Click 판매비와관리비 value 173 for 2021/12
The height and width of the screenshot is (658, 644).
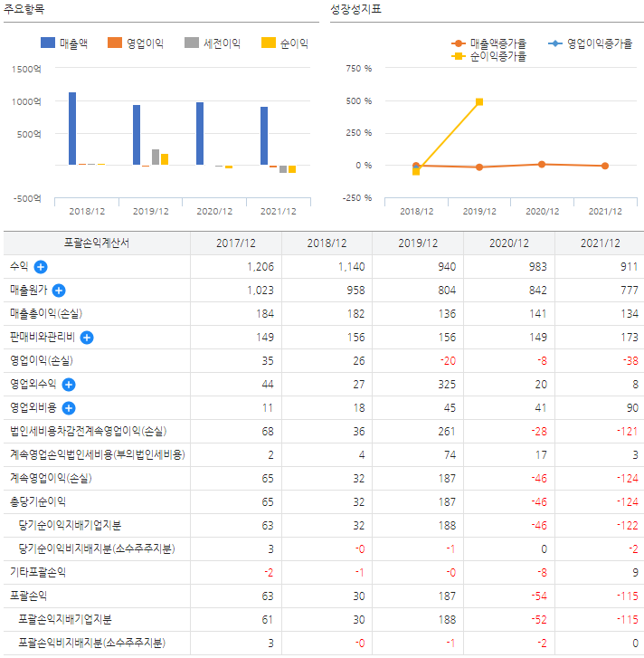(x=630, y=338)
